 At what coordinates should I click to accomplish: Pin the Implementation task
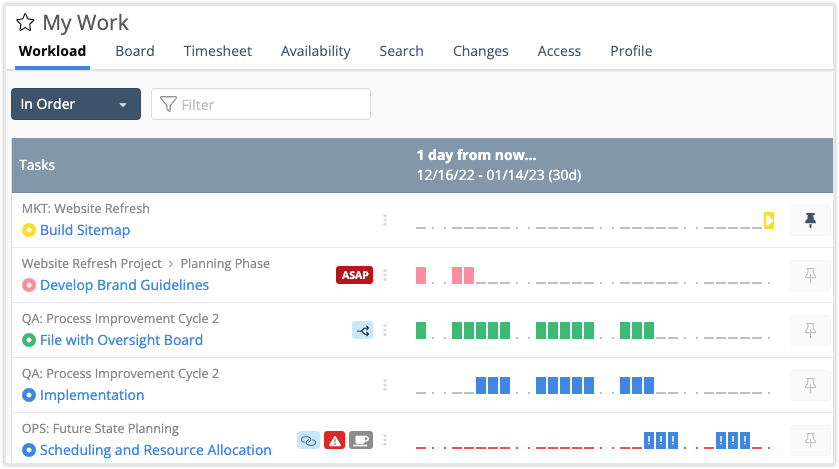coord(810,385)
